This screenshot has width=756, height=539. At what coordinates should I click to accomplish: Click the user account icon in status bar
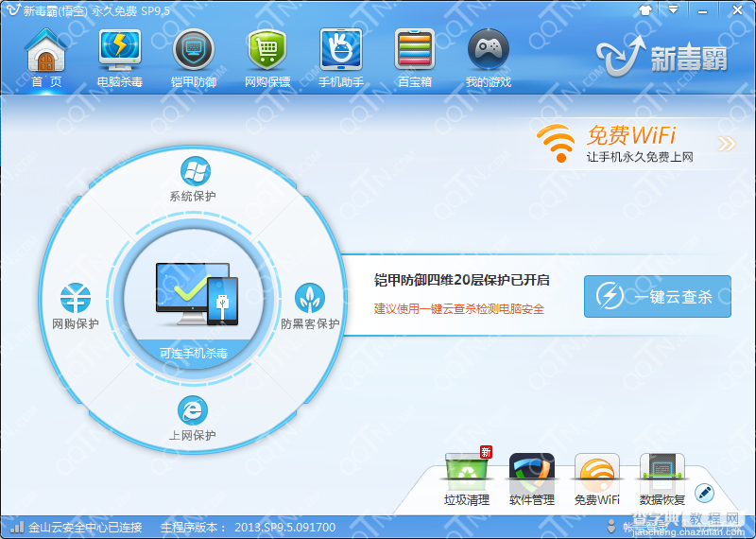(x=611, y=526)
